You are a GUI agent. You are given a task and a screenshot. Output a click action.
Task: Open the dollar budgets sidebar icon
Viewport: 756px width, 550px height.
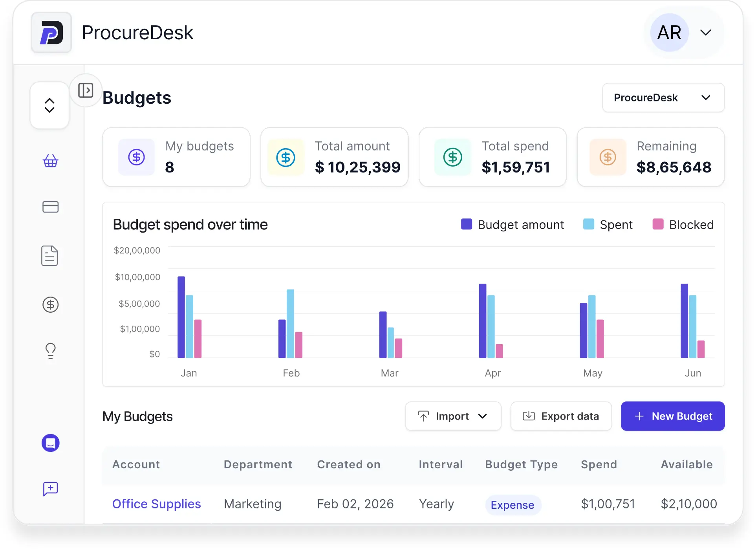pos(50,304)
